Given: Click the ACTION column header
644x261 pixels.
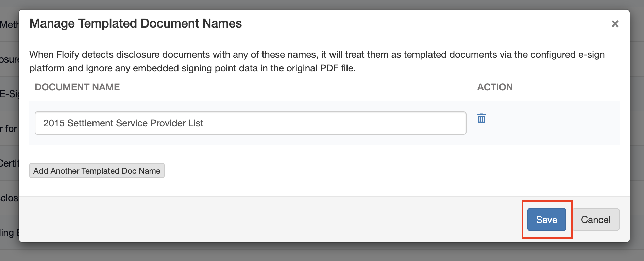Looking at the screenshot, I should (x=495, y=87).
